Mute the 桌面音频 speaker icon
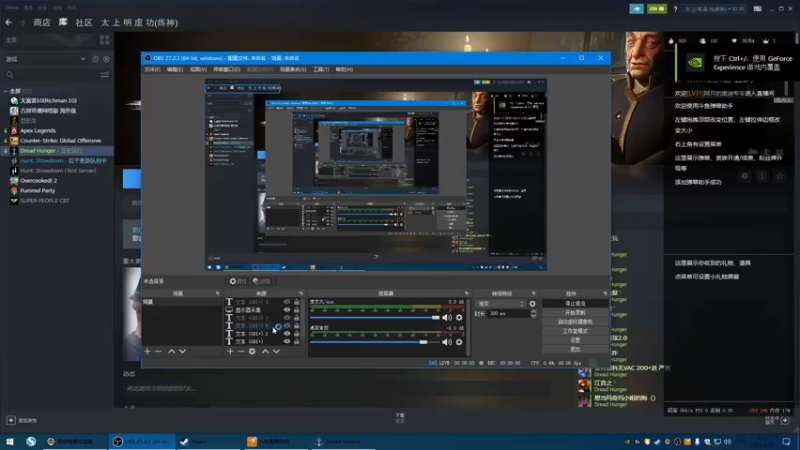Screen dimensions: 800x450 tap(447, 342)
